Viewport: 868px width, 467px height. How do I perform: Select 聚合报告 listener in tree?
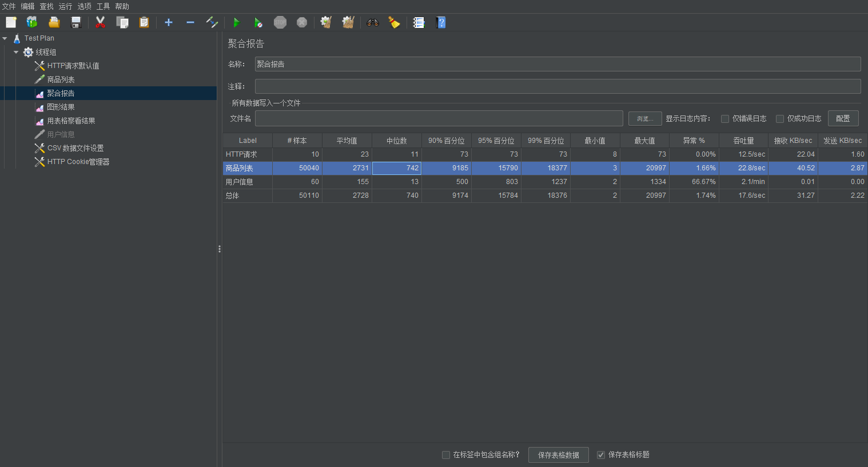pos(61,93)
